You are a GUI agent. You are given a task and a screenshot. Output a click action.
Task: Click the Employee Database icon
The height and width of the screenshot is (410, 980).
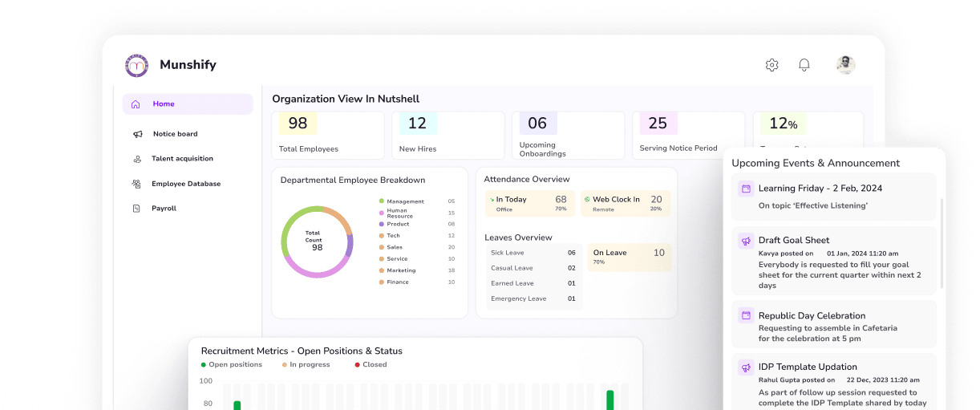click(136, 184)
